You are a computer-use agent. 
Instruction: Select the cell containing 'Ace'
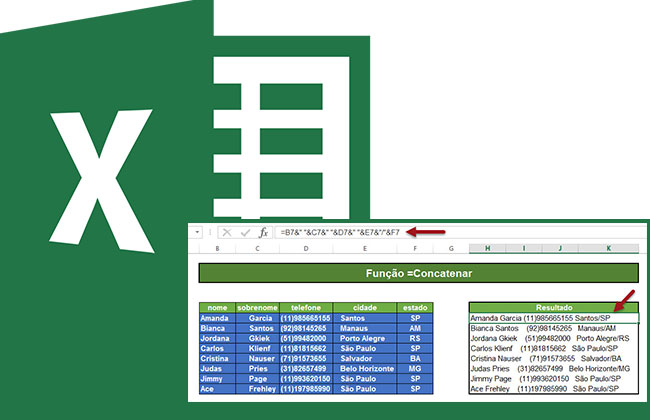pos(217,389)
